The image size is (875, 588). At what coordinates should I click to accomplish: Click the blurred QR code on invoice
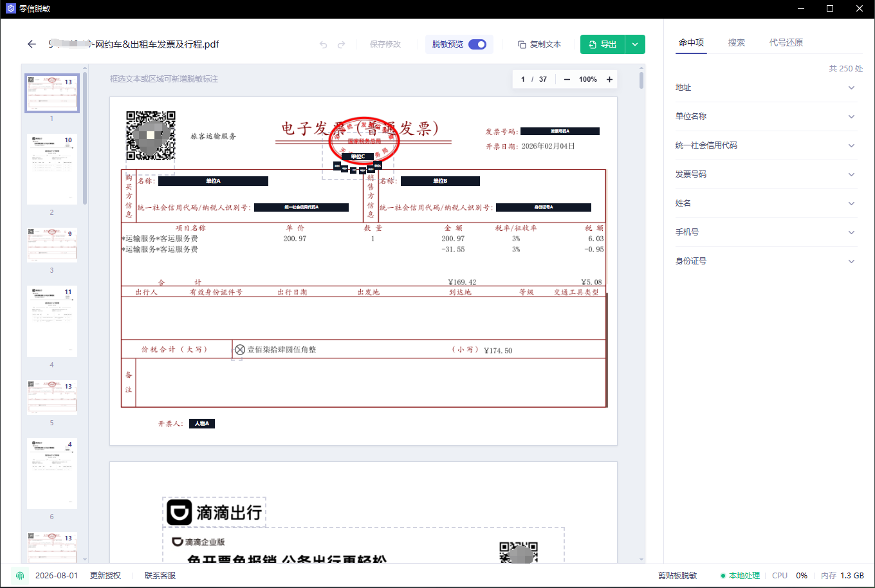pyautogui.click(x=151, y=136)
